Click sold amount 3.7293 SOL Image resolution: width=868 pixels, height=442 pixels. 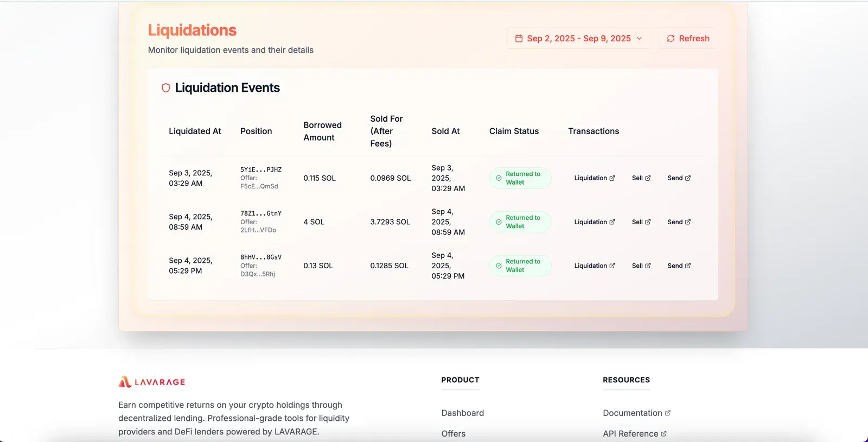pos(390,222)
